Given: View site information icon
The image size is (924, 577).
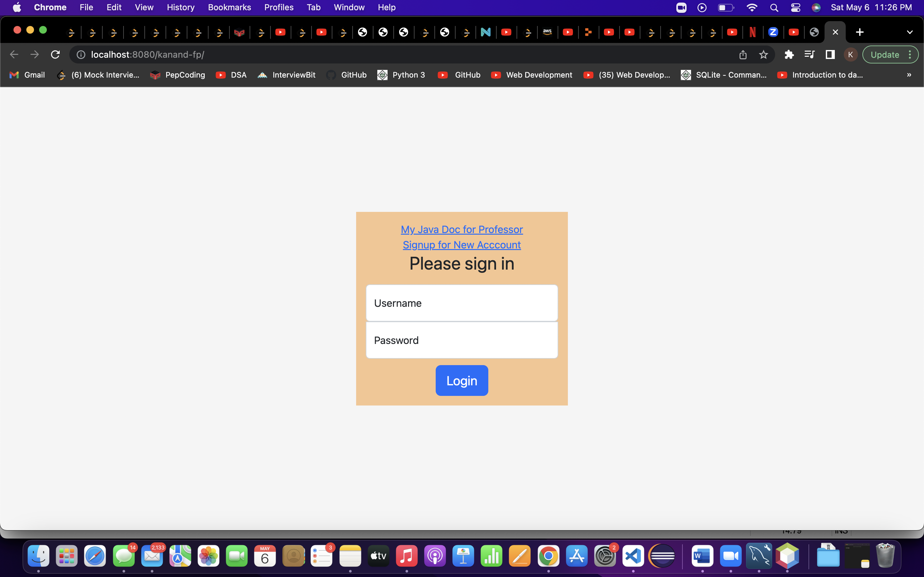Looking at the screenshot, I should (81, 54).
